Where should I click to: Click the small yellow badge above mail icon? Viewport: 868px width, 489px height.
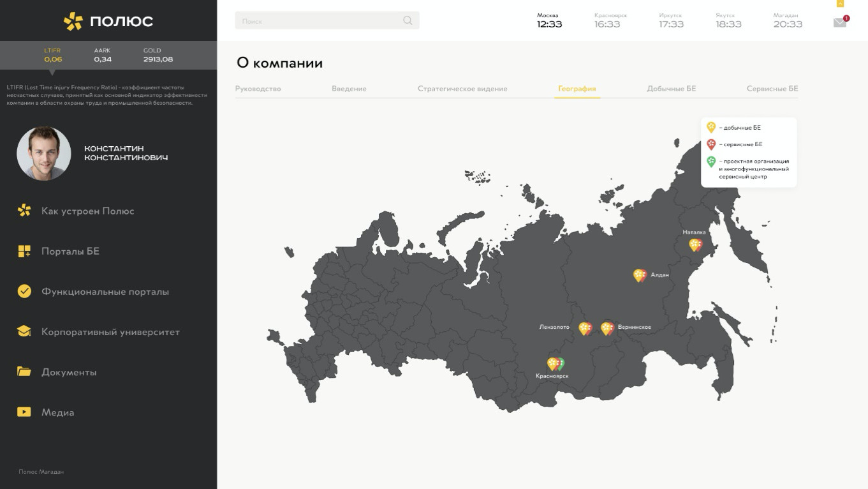pos(840,3)
